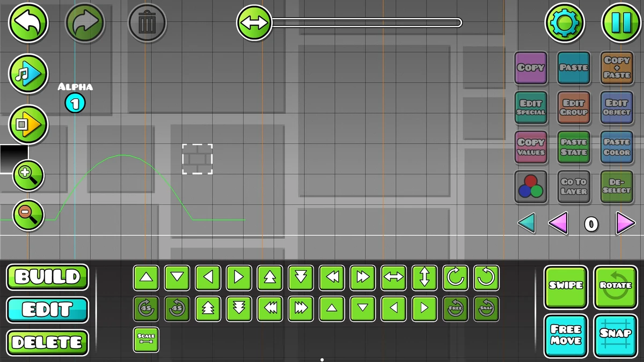The height and width of the screenshot is (362, 644).
Task: Click the teal go-to-all-layers arrow
Action: point(528,225)
